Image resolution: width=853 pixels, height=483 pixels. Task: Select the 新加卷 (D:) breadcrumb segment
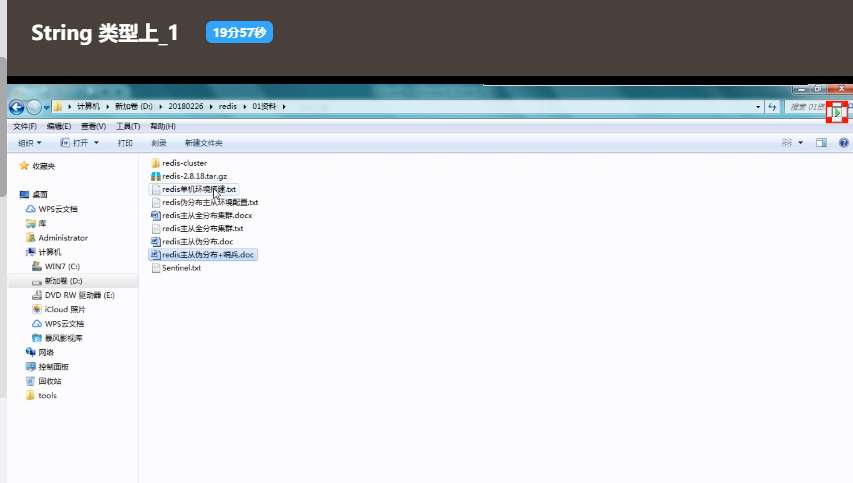pyautogui.click(x=133, y=106)
